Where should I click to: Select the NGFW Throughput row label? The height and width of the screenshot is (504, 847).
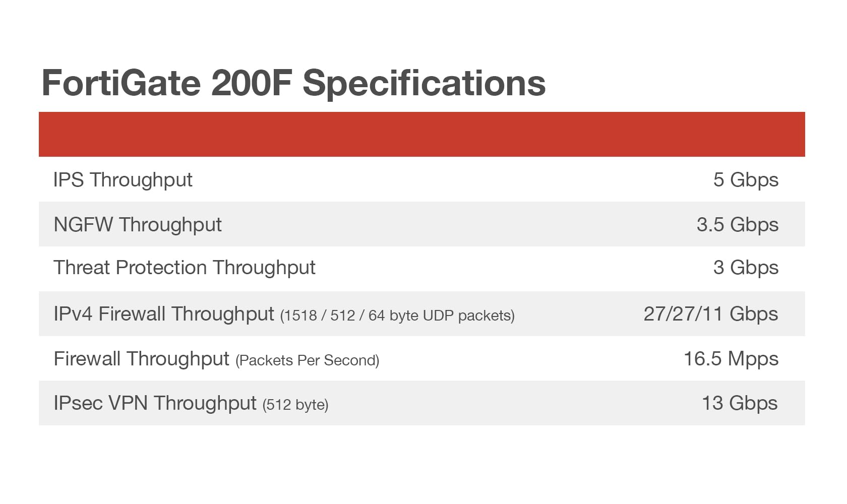[137, 224]
